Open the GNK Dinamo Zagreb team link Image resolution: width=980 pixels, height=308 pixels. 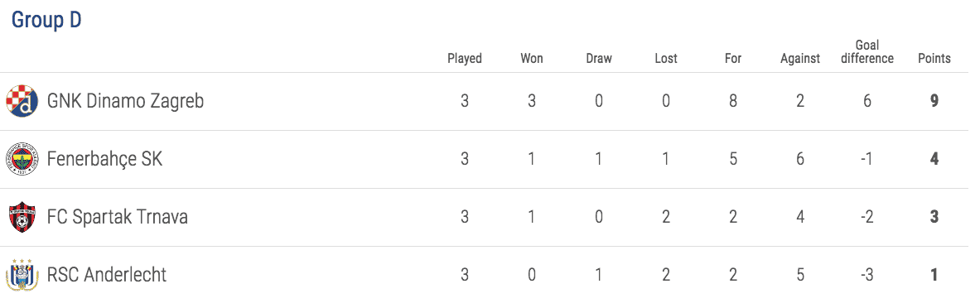pyautogui.click(x=126, y=101)
